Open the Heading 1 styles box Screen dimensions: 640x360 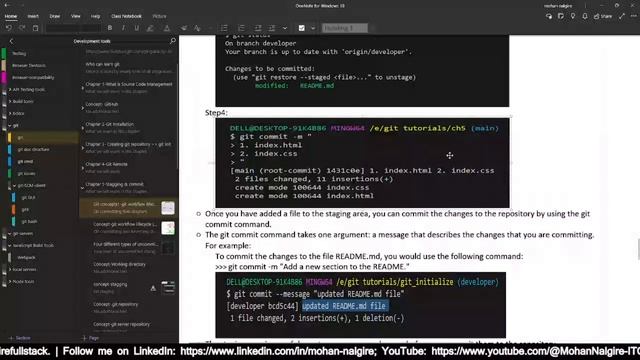click(345, 28)
